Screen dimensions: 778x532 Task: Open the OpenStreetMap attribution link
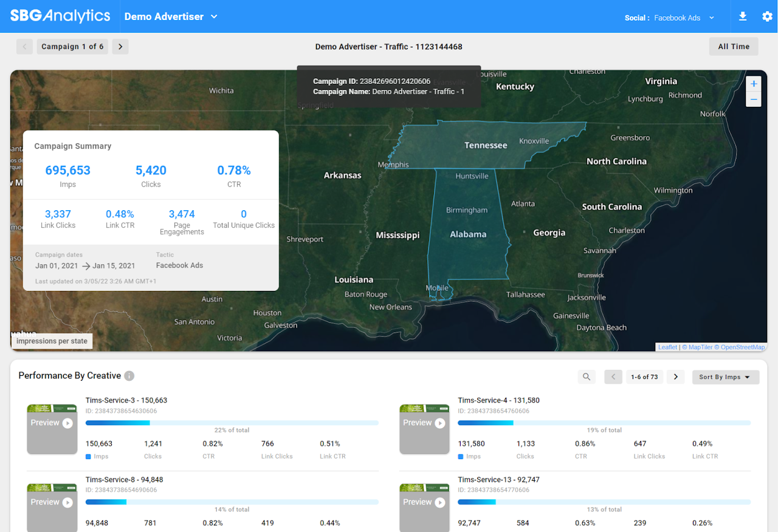click(742, 347)
